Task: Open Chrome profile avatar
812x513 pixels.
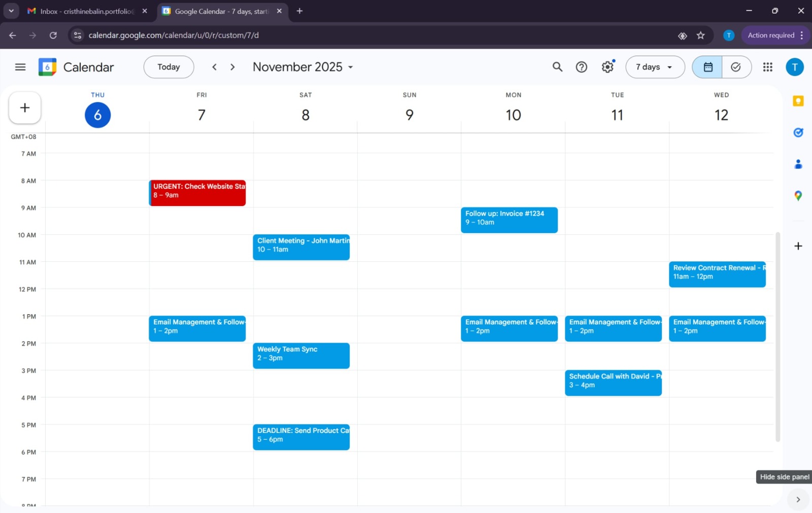Action: point(728,35)
